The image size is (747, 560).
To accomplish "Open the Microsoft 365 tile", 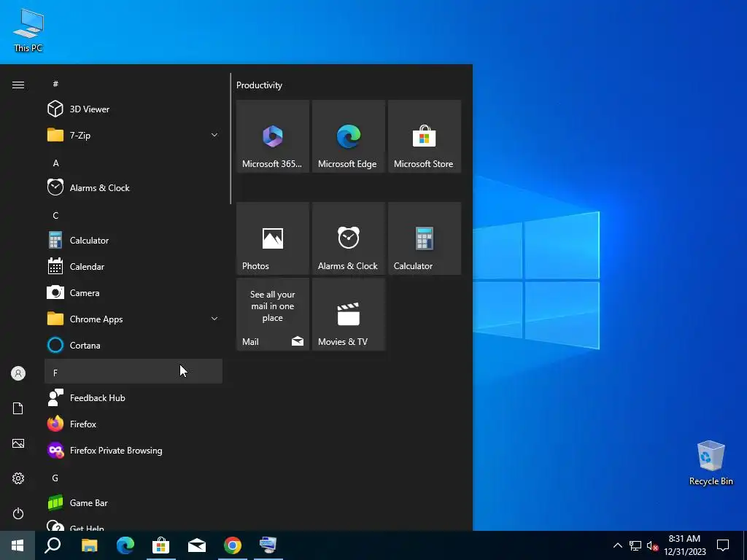I will [273, 136].
